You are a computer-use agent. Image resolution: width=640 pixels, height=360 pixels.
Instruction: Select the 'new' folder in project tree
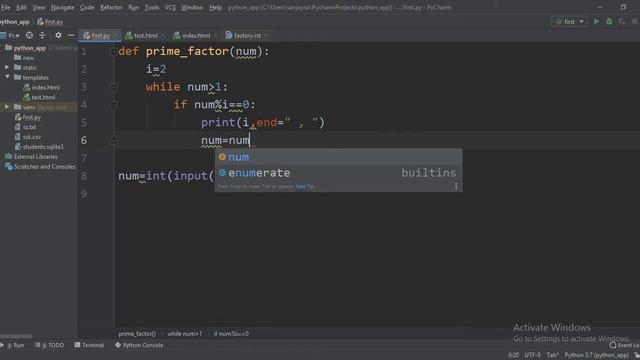click(x=28, y=58)
